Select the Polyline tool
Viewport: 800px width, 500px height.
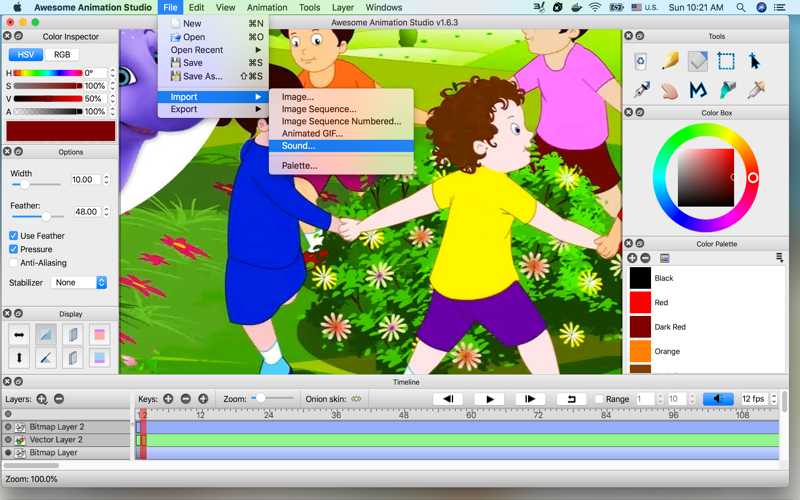coord(698,90)
